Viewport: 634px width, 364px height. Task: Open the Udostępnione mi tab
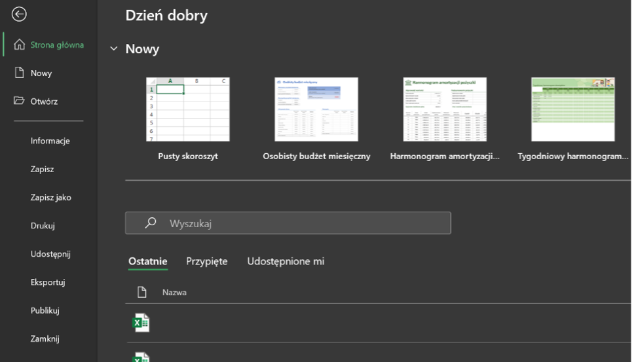pos(286,261)
